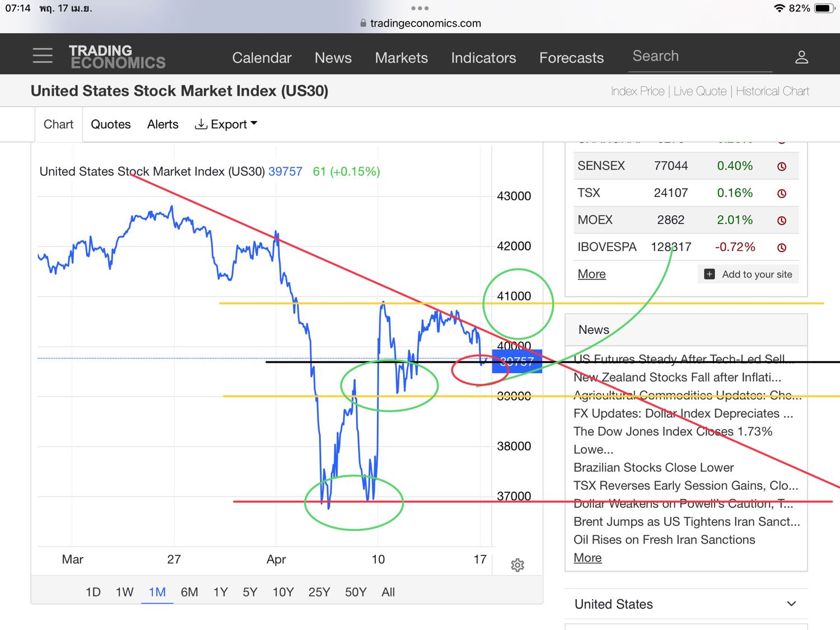Select the 25Y time range
The height and width of the screenshot is (630, 840).
(x=319, y=592)
